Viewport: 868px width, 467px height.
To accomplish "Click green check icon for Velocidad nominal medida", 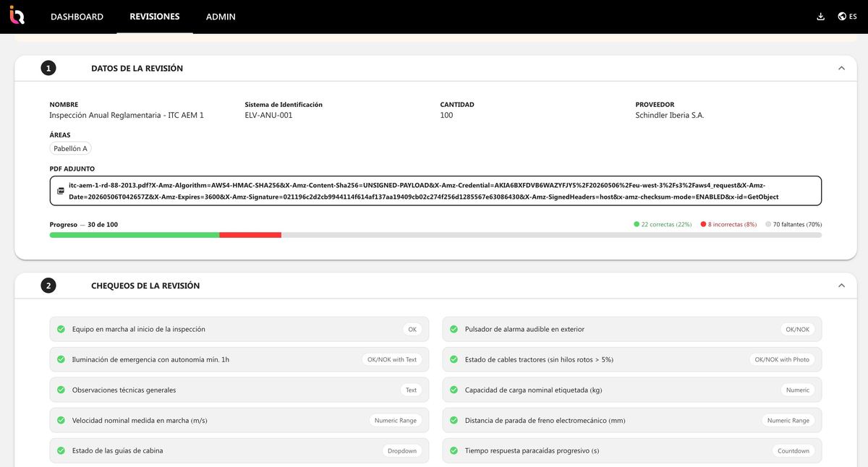I will [x=61, y=421].
